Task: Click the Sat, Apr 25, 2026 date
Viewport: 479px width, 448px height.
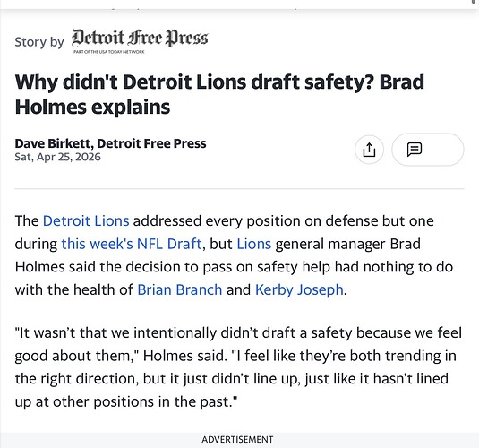Action: [x=57, y=157]
